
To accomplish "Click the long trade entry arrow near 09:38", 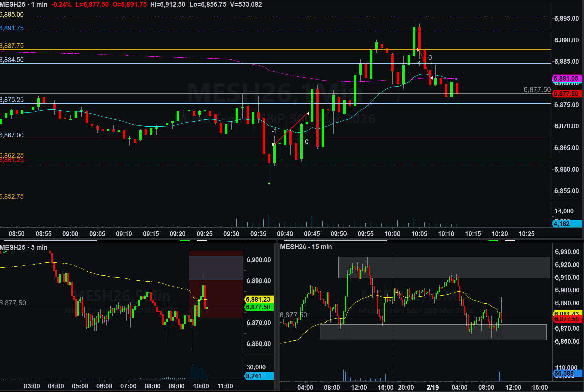I will (274, 145).
